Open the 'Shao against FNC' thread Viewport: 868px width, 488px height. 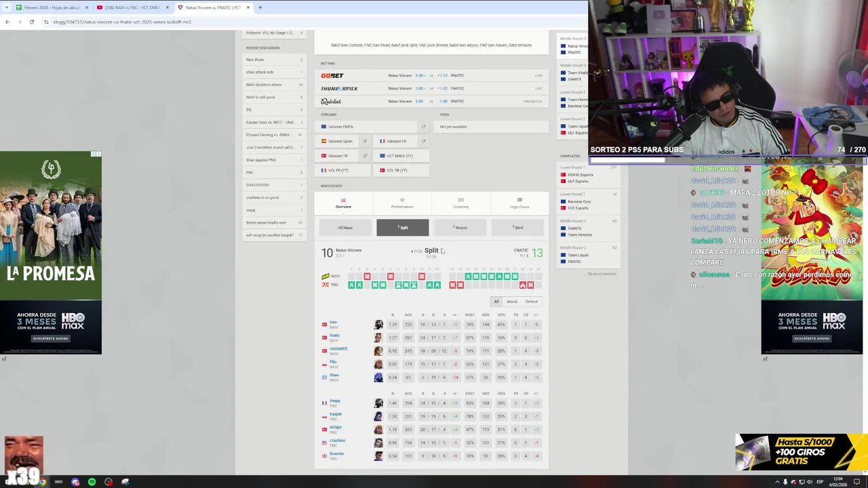pos(274,160)
